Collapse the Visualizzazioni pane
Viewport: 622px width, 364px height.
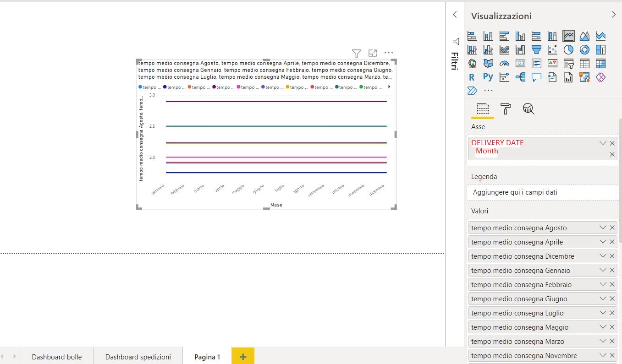pos(614,15)
